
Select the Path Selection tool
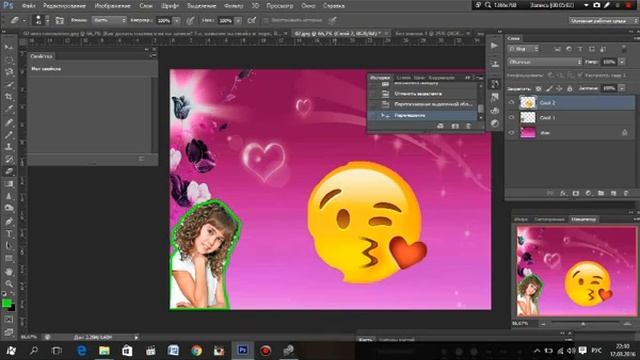9,246
